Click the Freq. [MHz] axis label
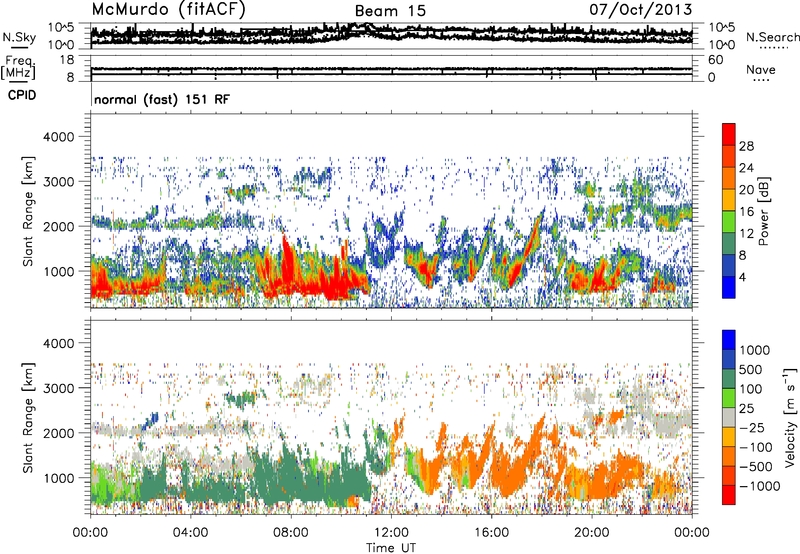 click(19, 68)
